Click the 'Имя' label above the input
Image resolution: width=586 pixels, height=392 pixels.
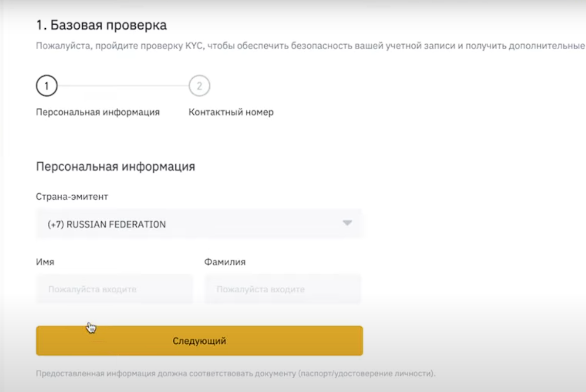tap(45, 262)
